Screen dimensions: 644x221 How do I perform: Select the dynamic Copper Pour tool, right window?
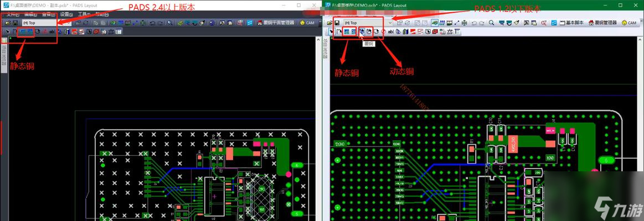coord(362,31)
